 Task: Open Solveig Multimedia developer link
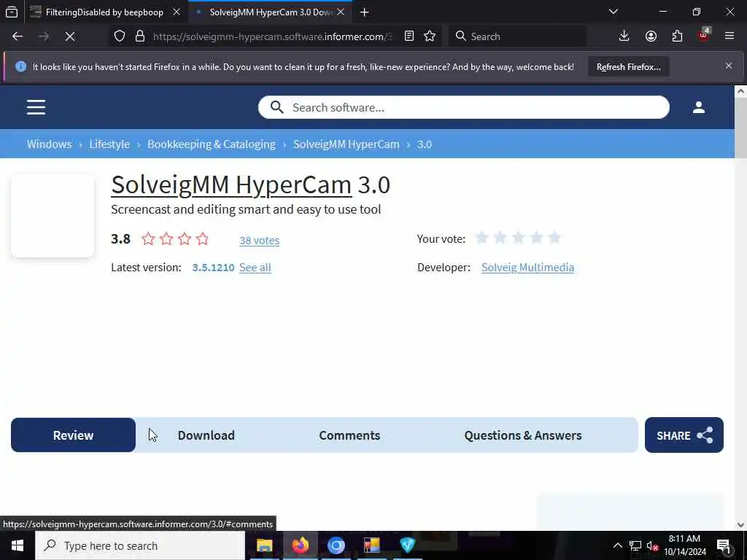pyautogui.click(x=527, y=268)
